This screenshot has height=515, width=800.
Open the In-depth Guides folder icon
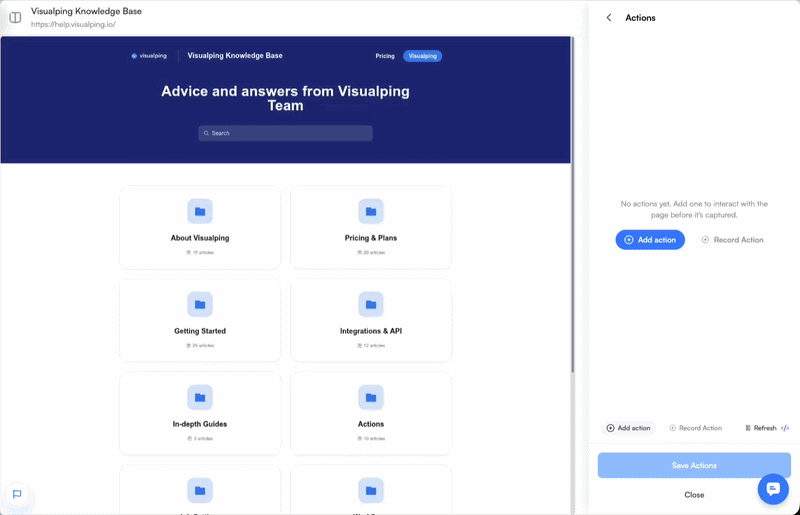pos(200,397)
